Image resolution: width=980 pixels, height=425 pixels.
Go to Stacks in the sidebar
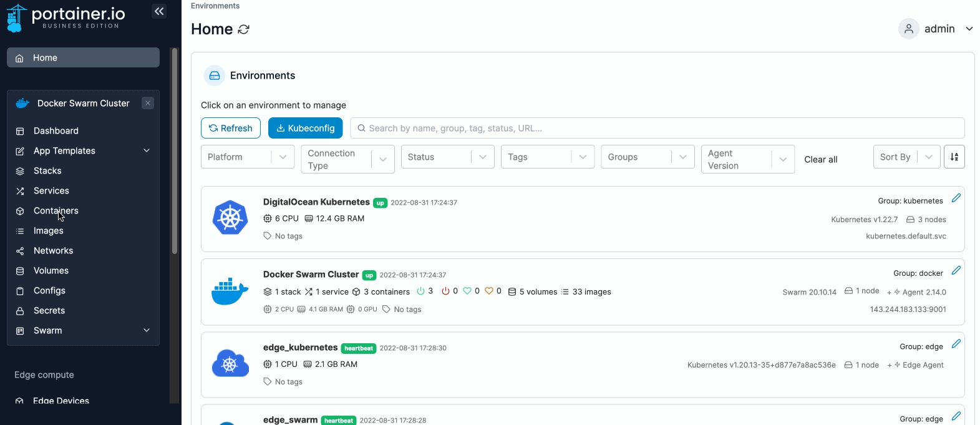[x=47, y=171]
